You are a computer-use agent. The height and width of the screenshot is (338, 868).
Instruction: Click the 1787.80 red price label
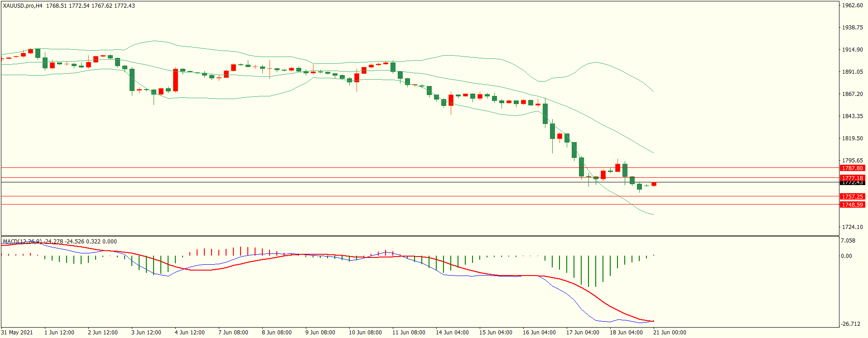[x=852, y=168]
